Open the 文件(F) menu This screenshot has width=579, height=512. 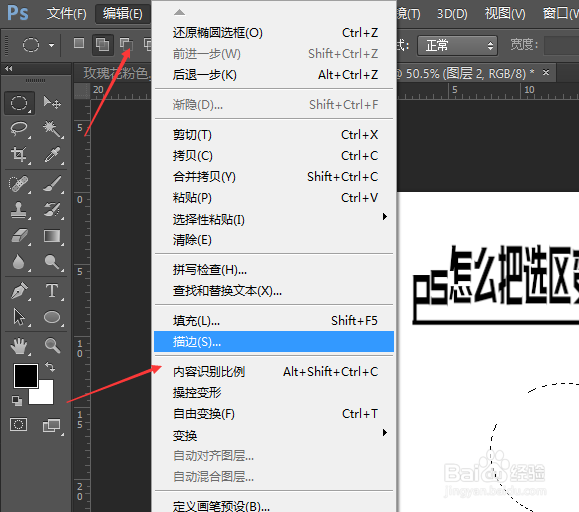66,14
